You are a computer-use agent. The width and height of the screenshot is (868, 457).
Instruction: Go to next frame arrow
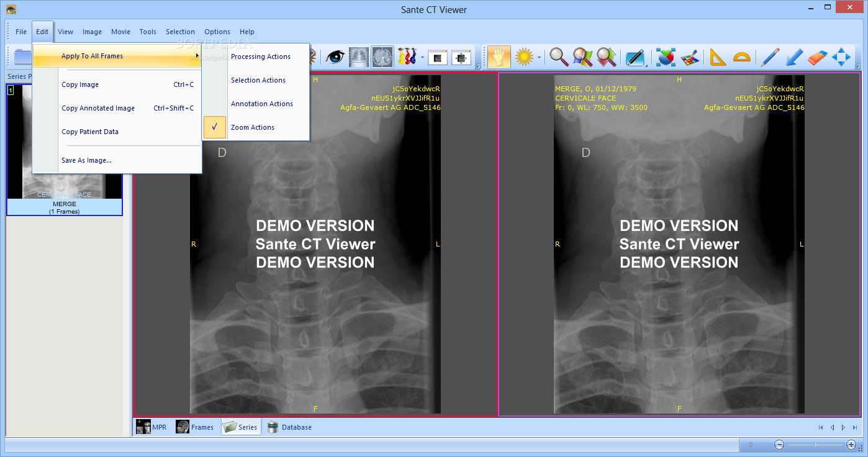pos(843,427)
